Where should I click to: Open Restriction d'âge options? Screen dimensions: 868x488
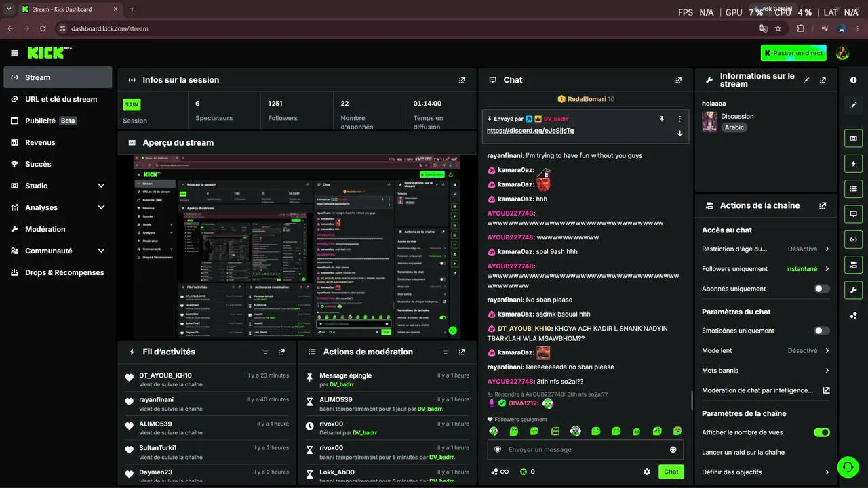pos(766,249)
